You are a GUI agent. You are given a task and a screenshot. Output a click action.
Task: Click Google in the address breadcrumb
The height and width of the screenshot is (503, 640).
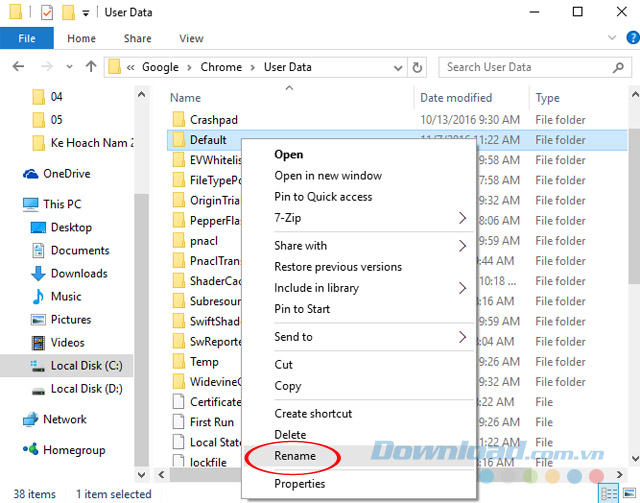[x=160, y=67]
